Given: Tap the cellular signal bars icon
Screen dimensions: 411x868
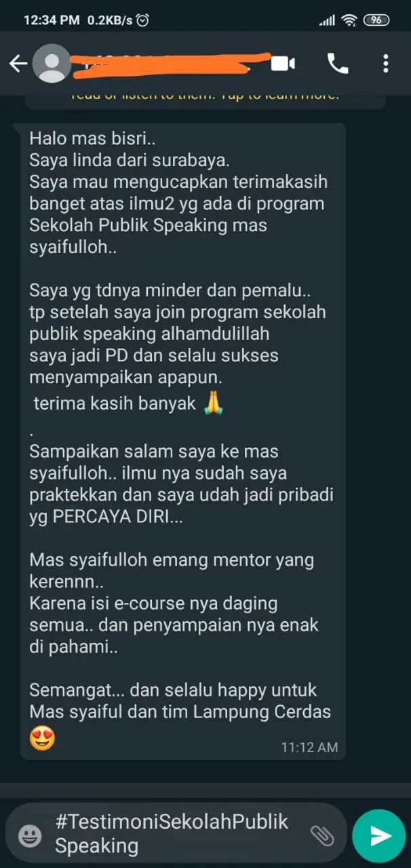Looking at the screenshot, I should (x=327, y=20).
